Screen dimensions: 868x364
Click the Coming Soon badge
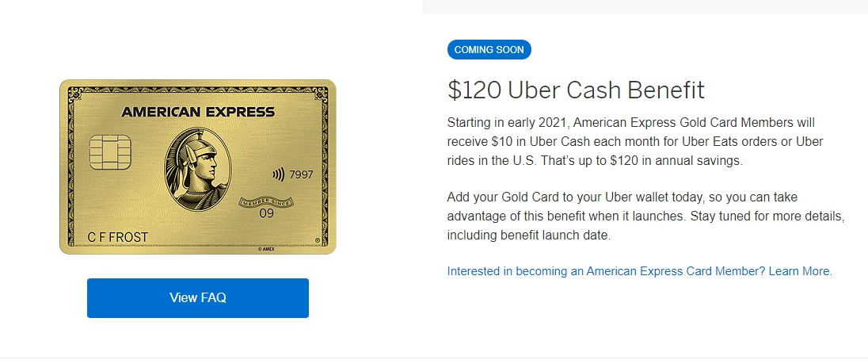point(489,50)
